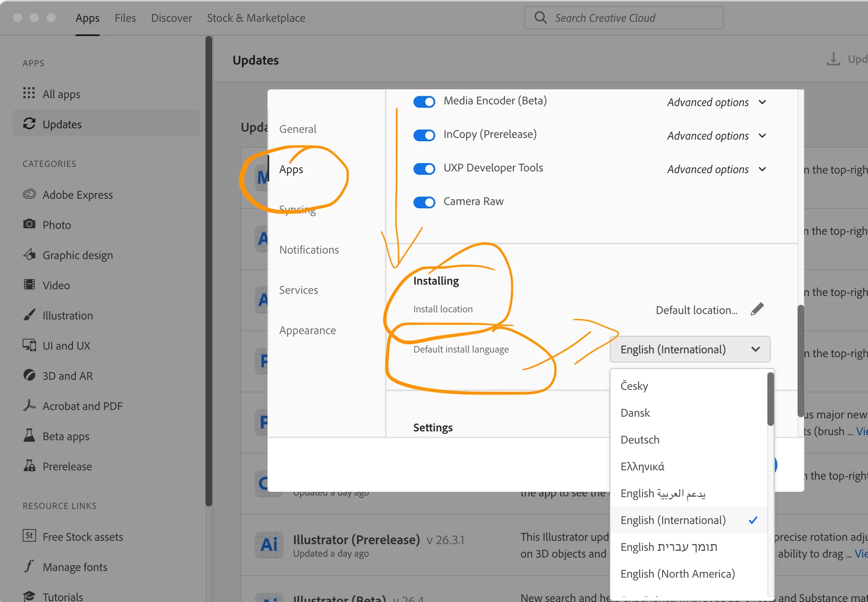Screen dimensions: 868x602
Task: Collapse the English (International) language dropdown
Action: [690, 349]
